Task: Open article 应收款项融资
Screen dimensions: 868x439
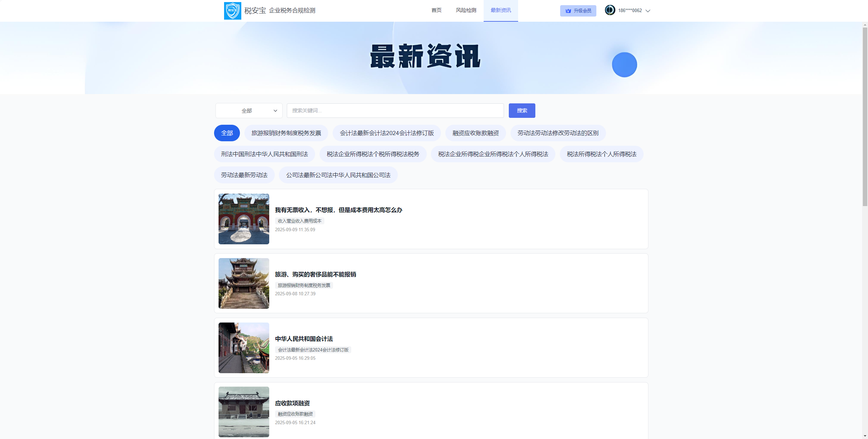Action: tap(292, 403)
